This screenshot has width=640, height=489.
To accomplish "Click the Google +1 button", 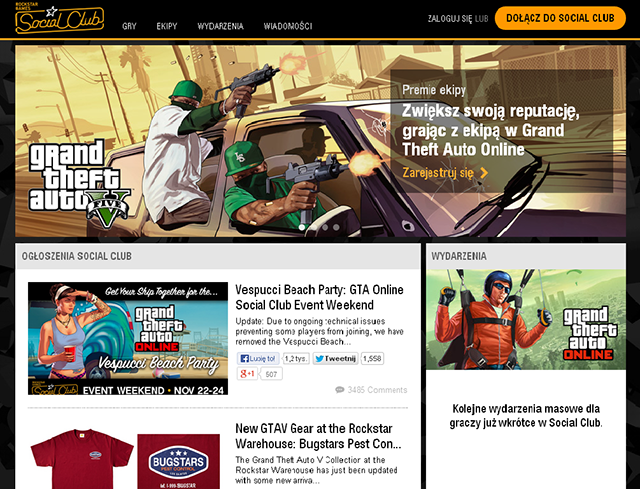I will [x=247, y=374].
